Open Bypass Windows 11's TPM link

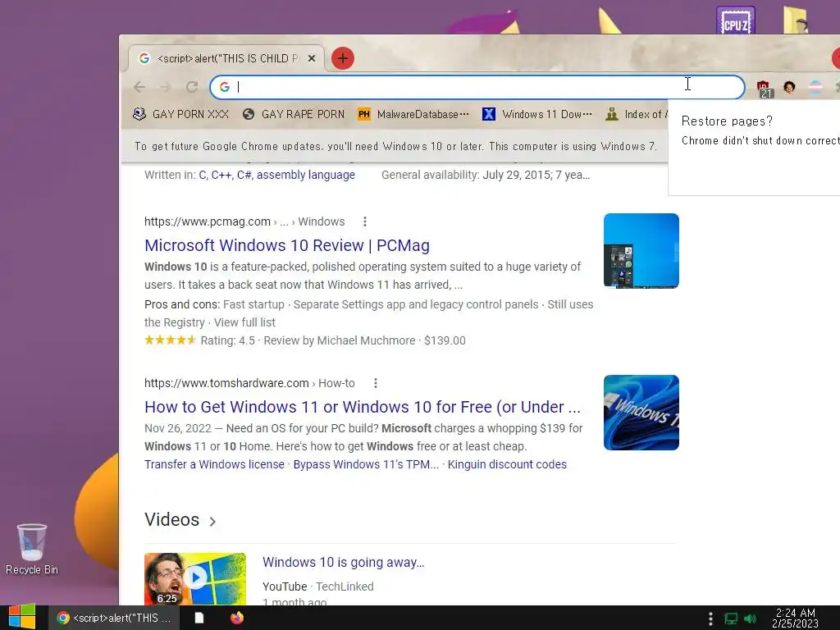coord(366,464)
